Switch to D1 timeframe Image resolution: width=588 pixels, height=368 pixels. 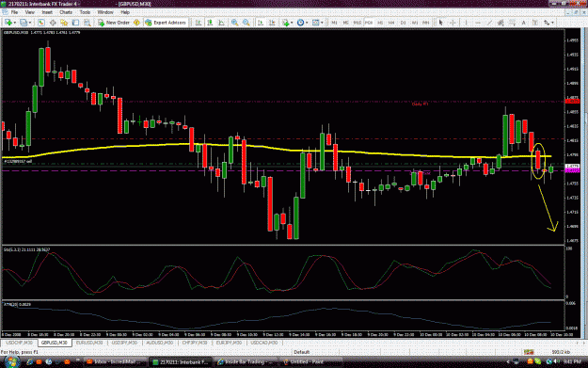403,23
